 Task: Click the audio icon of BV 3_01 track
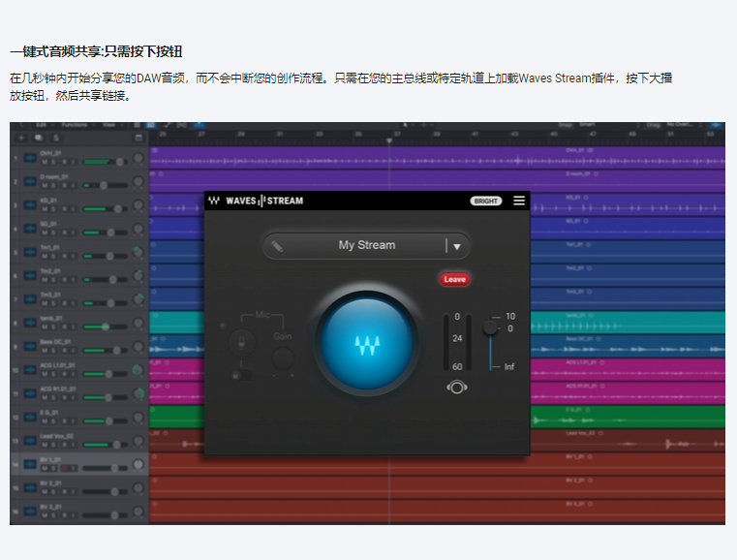tap(30, 512)
